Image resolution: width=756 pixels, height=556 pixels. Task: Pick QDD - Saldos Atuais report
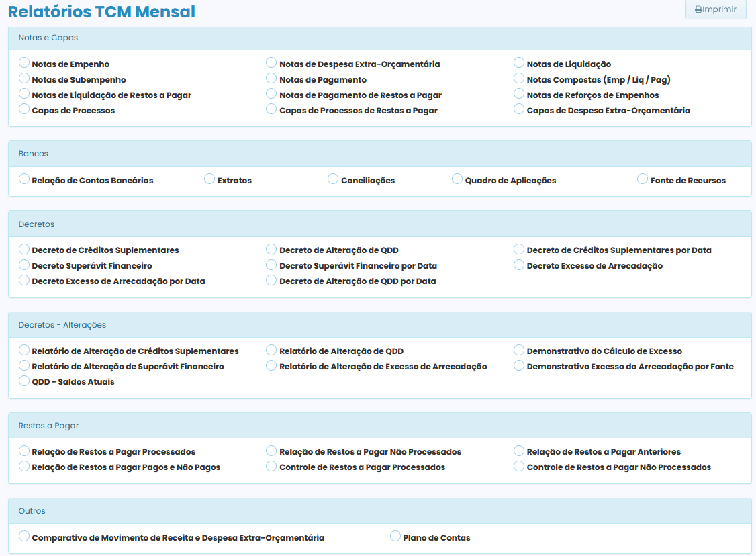tap(24, 380)
